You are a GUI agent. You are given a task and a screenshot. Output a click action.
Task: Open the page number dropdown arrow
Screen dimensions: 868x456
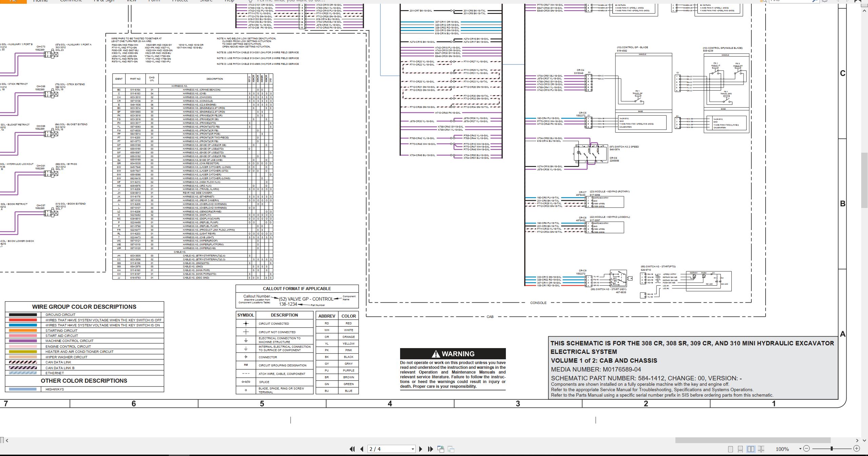pyautogui.click(x=413, y=449)
